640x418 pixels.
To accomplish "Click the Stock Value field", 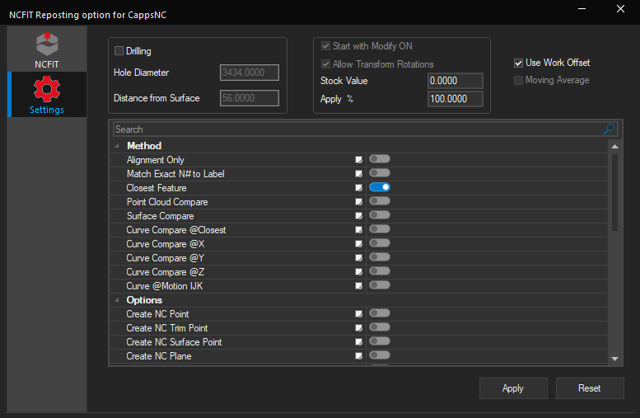I will point(455,80).
